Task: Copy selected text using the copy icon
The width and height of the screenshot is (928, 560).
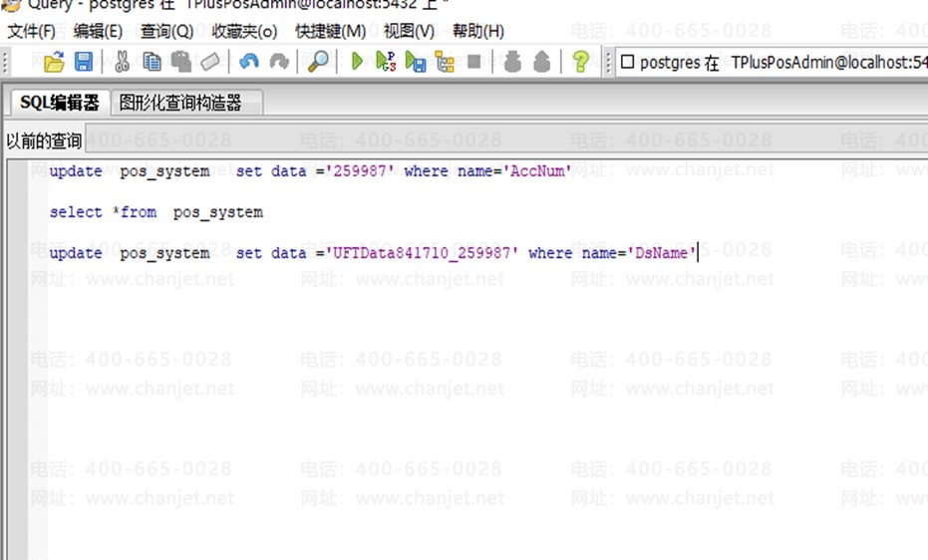Action: pyautogui.click(x=153, y=62)
